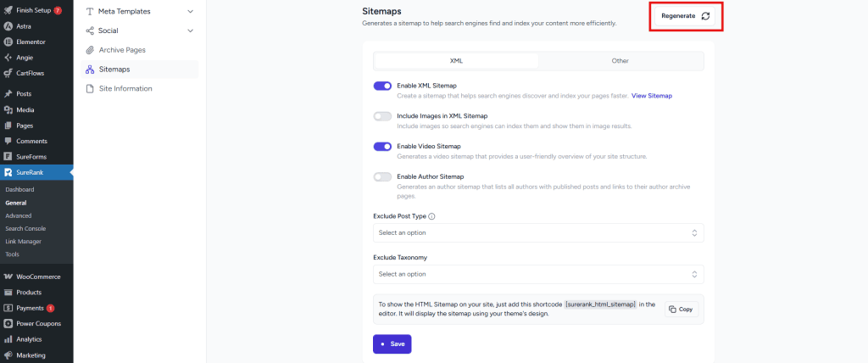Turn off the Enable Video Sitemap toggle

[382, 147]
